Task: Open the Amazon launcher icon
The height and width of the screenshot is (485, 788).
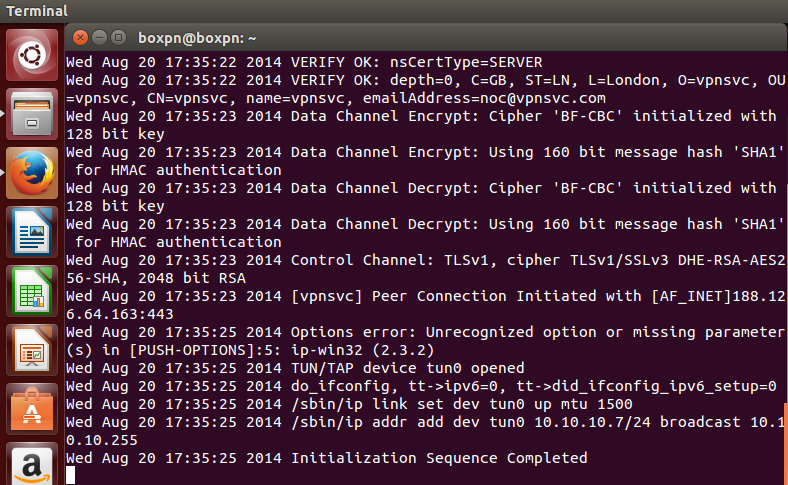Action: 32,464
